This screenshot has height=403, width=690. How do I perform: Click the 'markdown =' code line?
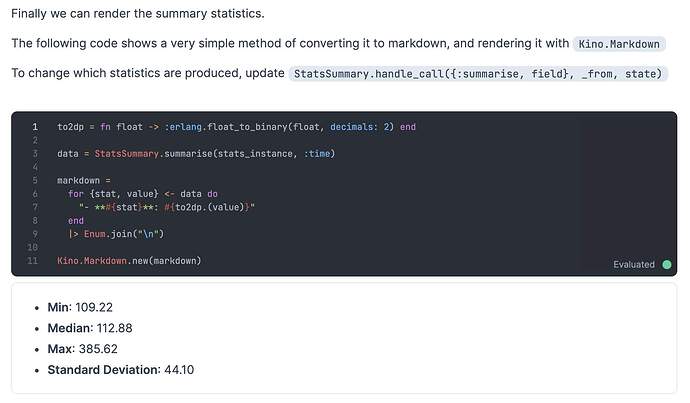84,180
